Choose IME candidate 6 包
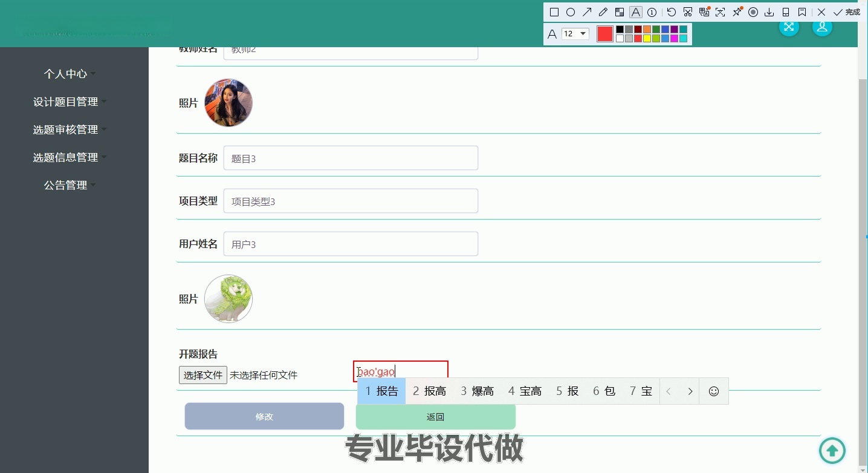 pos(604,391)
